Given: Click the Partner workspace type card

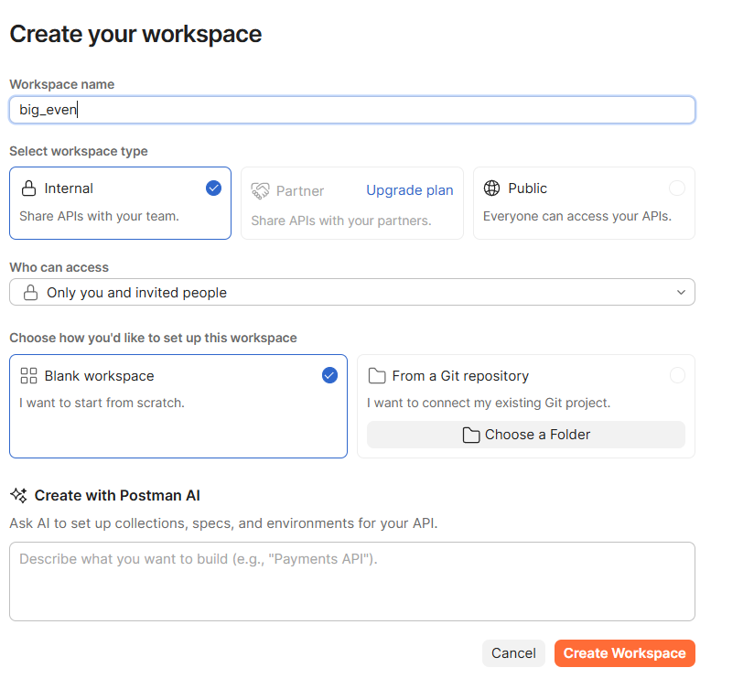Looking at the screenshot, I should click(352, 203).
